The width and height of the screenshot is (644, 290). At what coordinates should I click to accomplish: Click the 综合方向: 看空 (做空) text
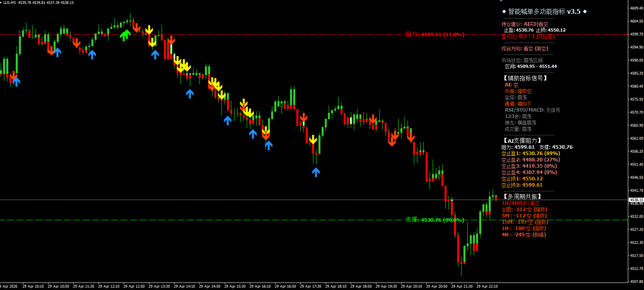(525, 49)
